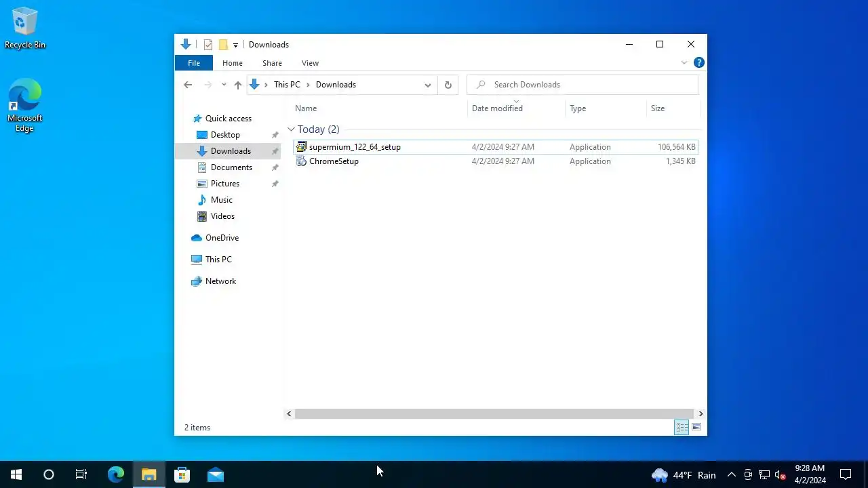Click the horizontal scrollbar track thumb
The height and width of the screenshot is (488, 868).
pos(494,413)
